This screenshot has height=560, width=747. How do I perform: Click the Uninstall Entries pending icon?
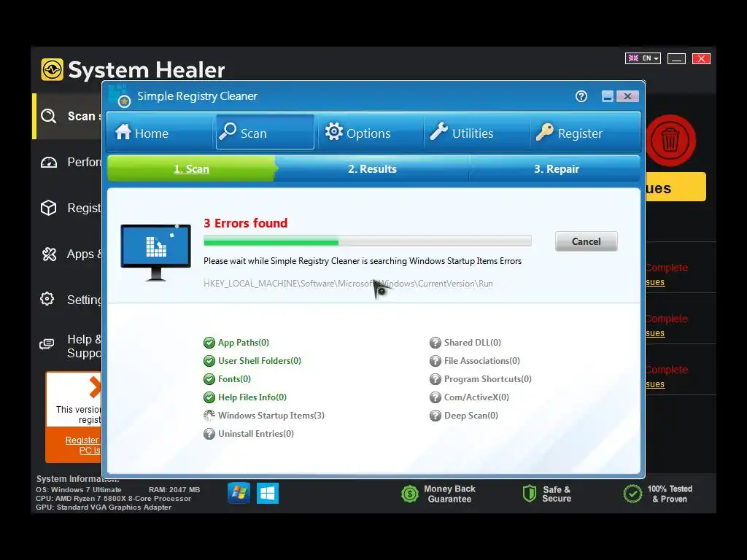(x=209, y=434)
